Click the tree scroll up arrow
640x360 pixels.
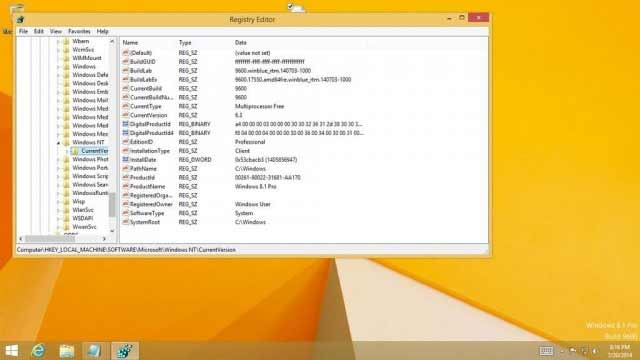click(112, 41)
